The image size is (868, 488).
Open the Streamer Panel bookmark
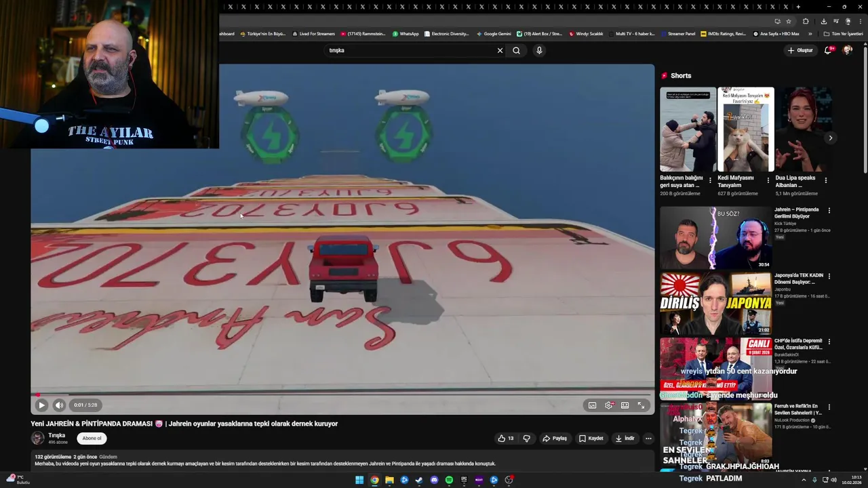coord(677,33)
